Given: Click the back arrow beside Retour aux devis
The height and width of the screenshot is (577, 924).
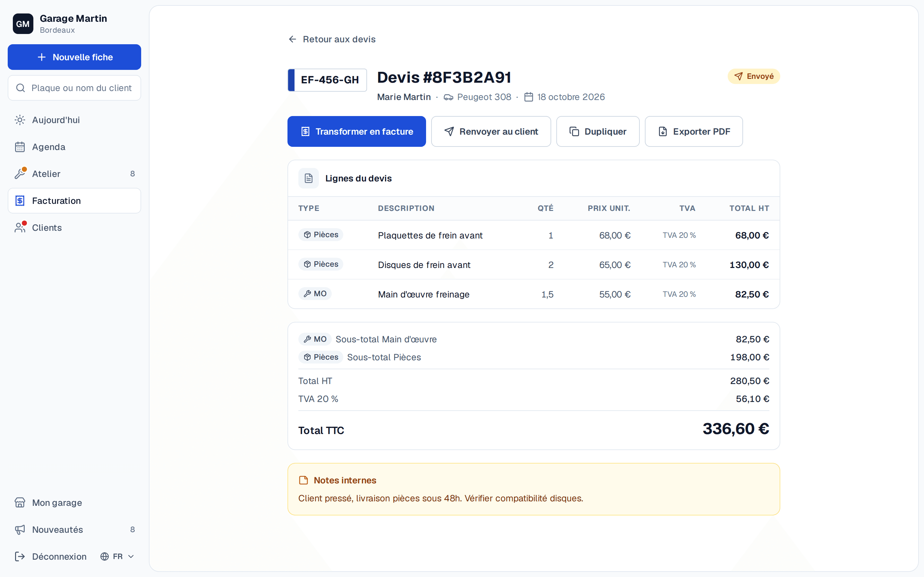Looking at the screenshot, I should point(293,39).
